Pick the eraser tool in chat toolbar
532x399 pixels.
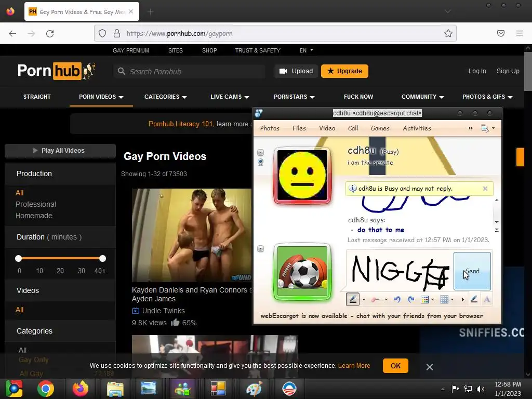click(x=375, y=299)
